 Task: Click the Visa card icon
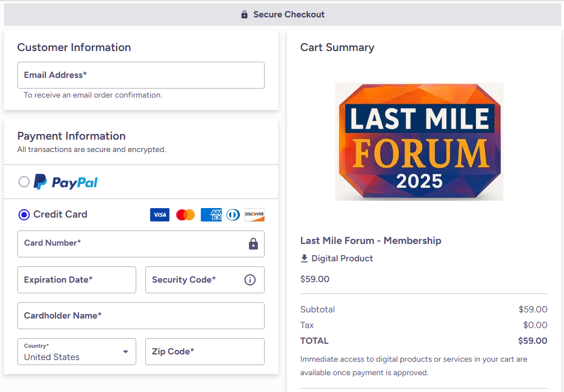pyautogui.click(x=160, y=215)
